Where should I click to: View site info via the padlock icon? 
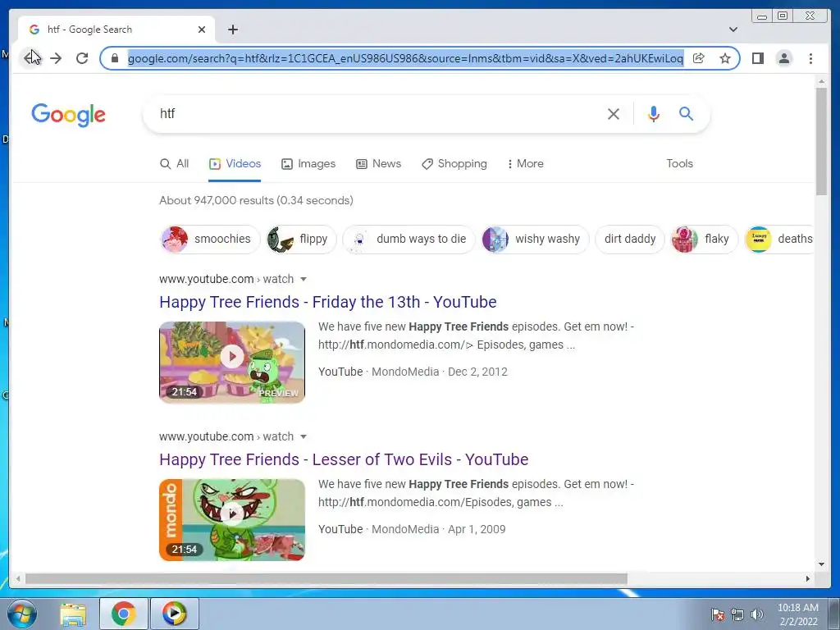114,58
